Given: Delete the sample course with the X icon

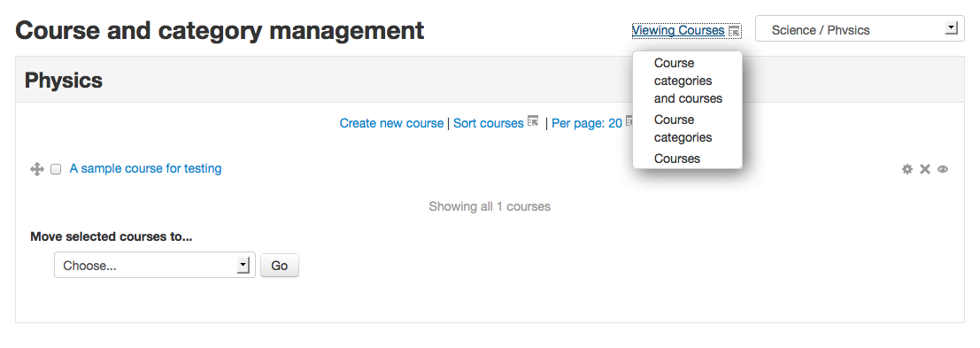Looking at the screenshot, I should [x=925, y=169].
